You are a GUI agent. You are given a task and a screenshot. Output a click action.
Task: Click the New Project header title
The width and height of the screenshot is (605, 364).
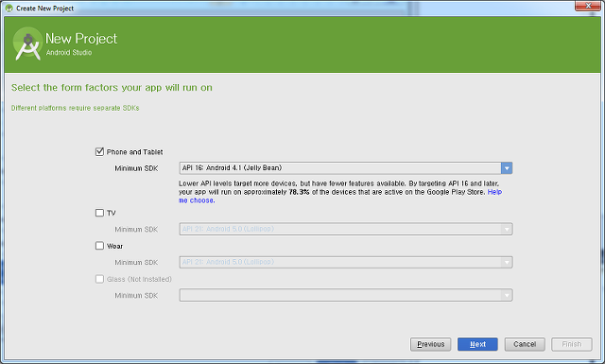pyautogui.click(x=81, y=39)
